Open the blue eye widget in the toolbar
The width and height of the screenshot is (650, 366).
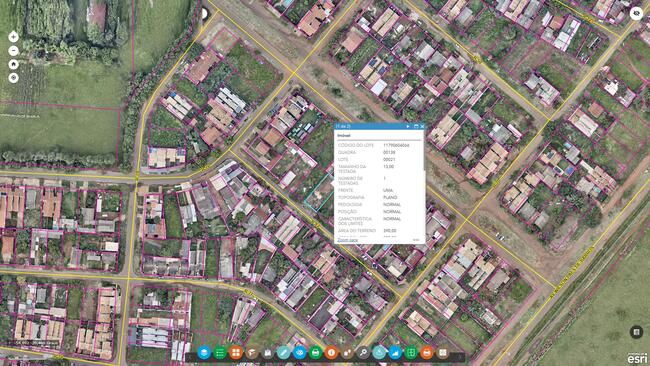tap(299, 353)
